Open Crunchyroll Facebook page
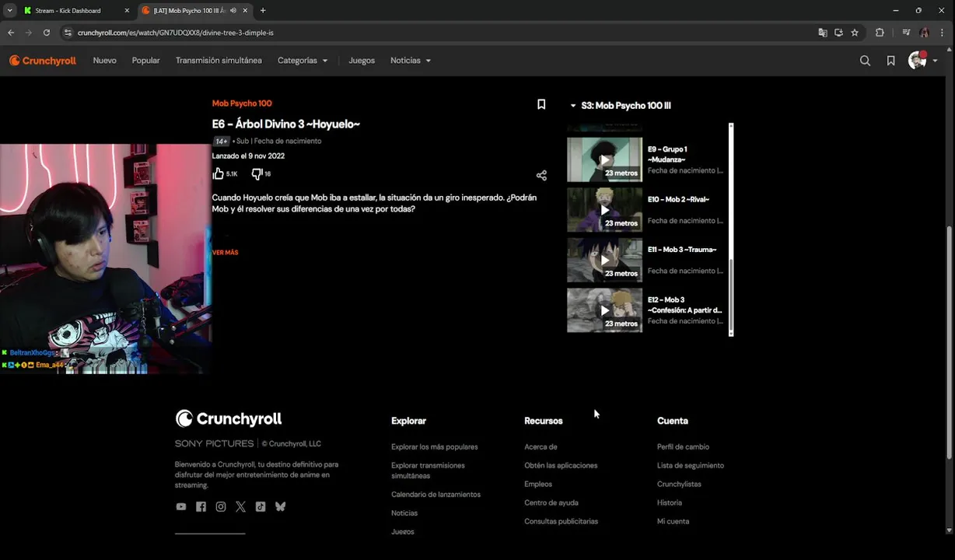The height and width of the screenshot is (560, 955). click(x=201, y=506)
